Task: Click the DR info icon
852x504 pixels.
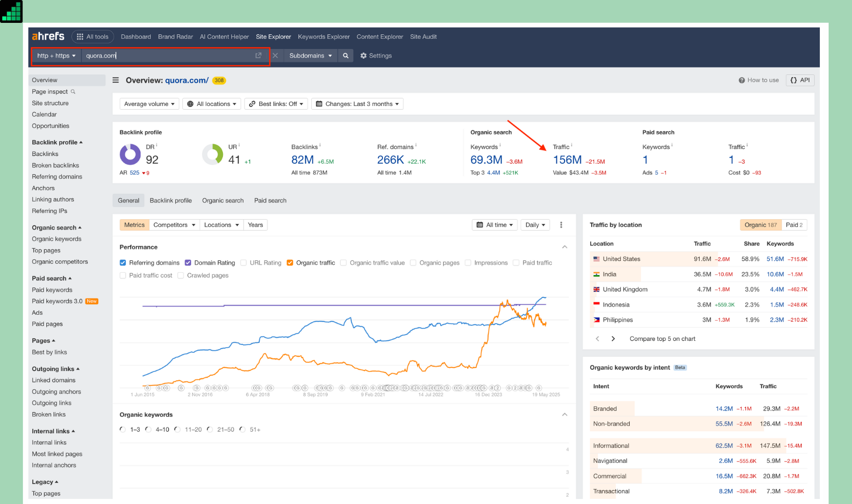Action: point(157,145)
